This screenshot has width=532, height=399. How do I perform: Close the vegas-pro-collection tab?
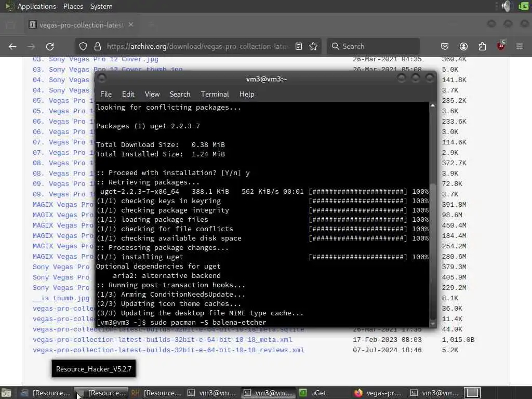tap(131, 24)
